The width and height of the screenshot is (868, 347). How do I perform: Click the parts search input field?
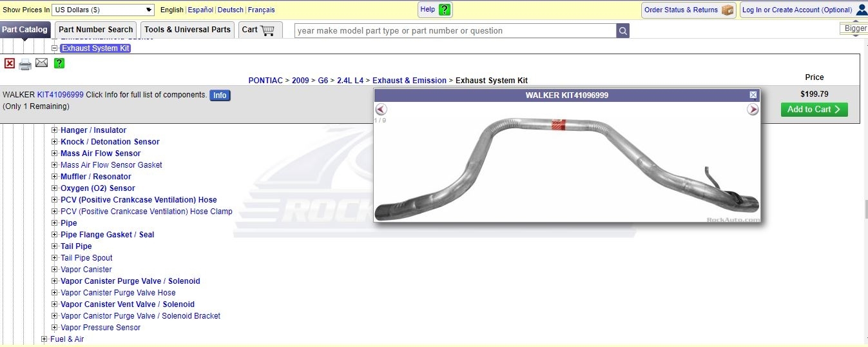pos(455,30)
